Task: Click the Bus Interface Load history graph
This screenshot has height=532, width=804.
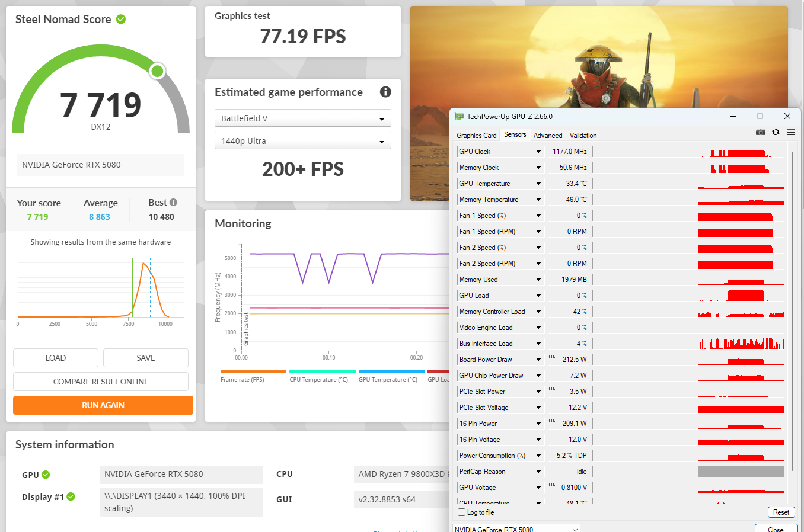Action: (x=688, y=344)
